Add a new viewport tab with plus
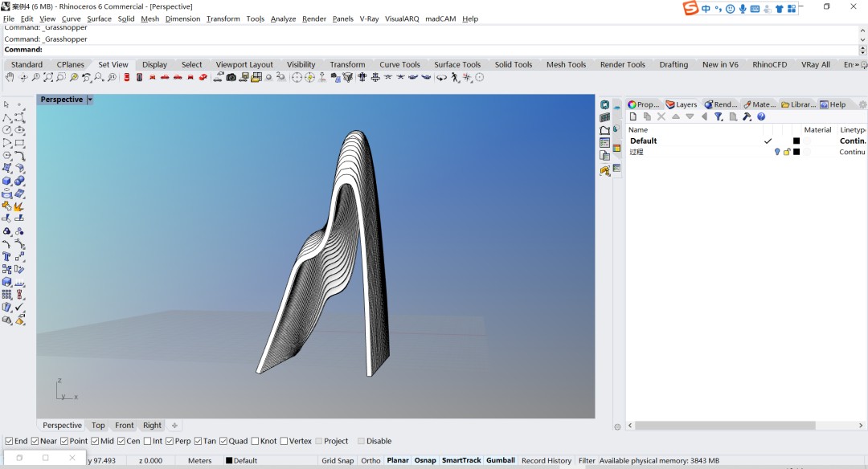The width and height of the screenshot is (868, 469). click(x=175, y=426)
